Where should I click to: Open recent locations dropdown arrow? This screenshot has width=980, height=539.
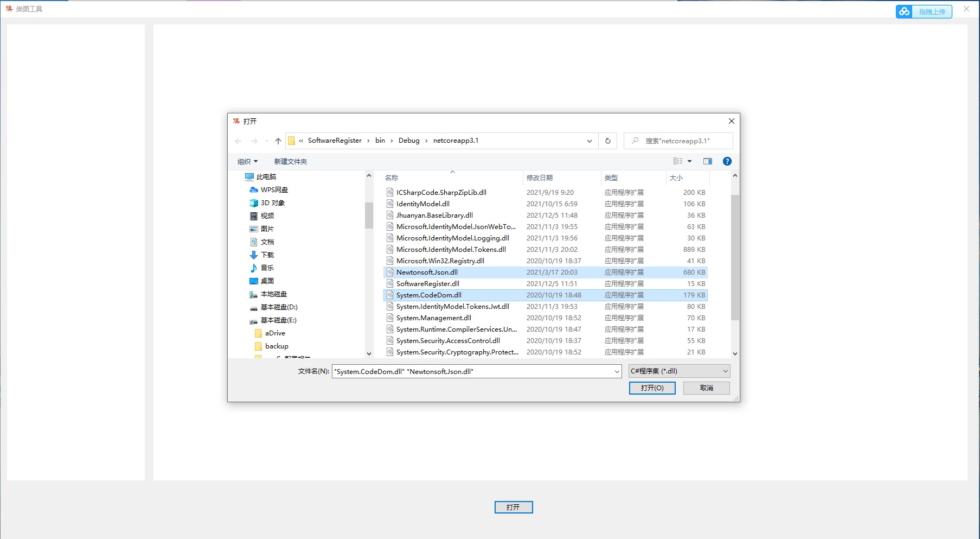[267, 141]
